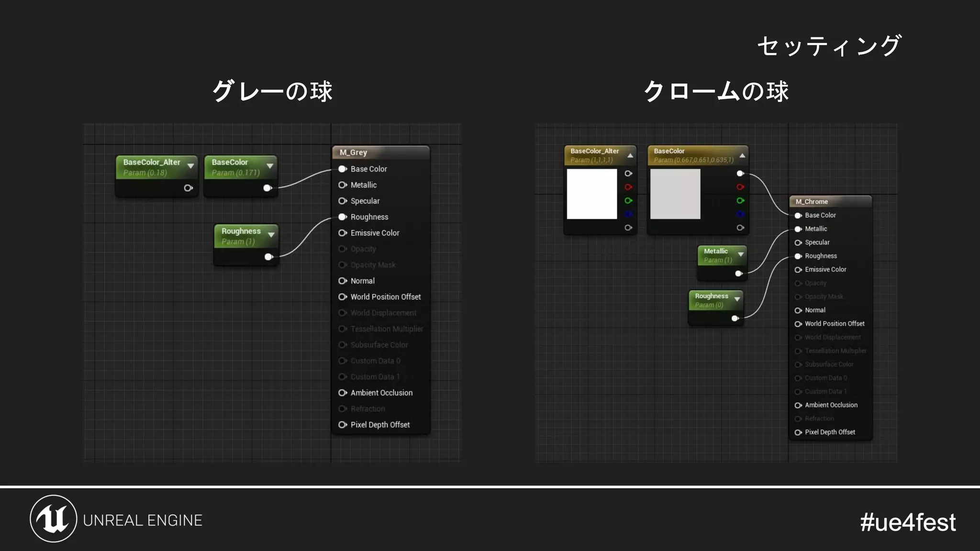
Task: Click RGB output pin of chrome BaseColor node
Action: [740, 173]
